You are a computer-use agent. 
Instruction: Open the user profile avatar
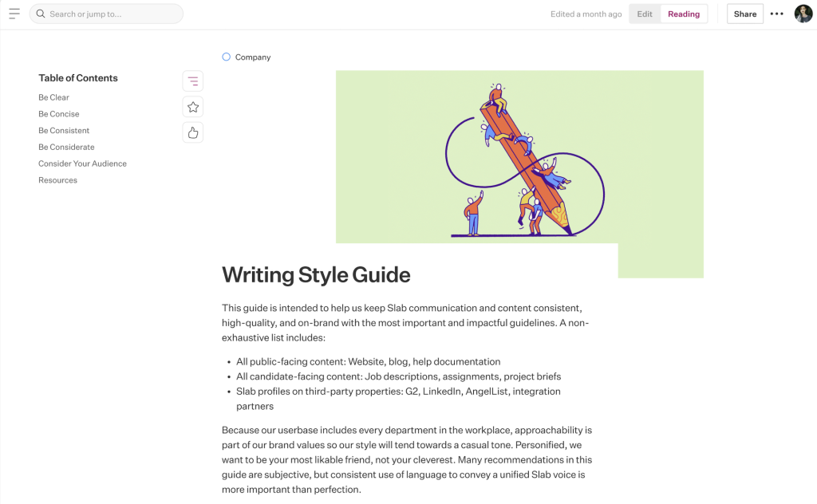coord(803,14)
